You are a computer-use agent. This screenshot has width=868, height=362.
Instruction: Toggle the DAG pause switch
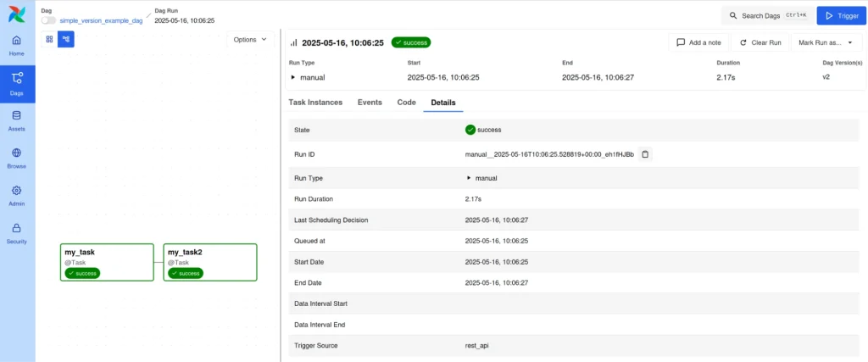tap(48, 20)
